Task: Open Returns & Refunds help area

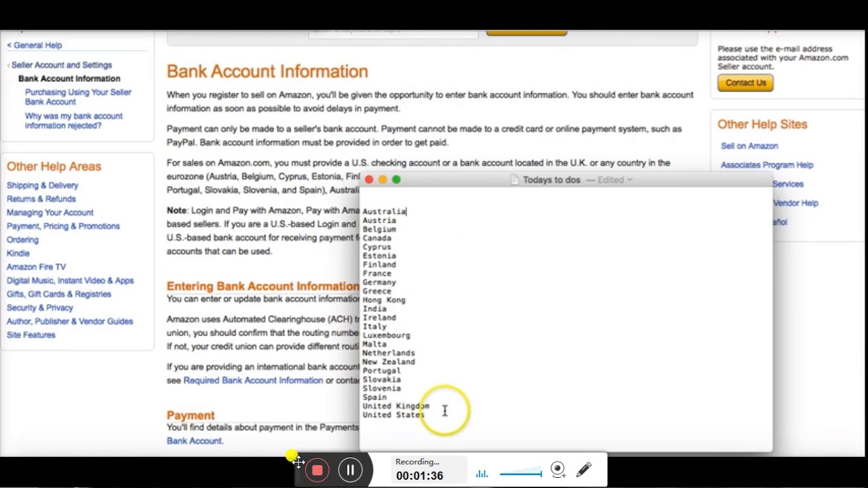Action: click(41, 199)
